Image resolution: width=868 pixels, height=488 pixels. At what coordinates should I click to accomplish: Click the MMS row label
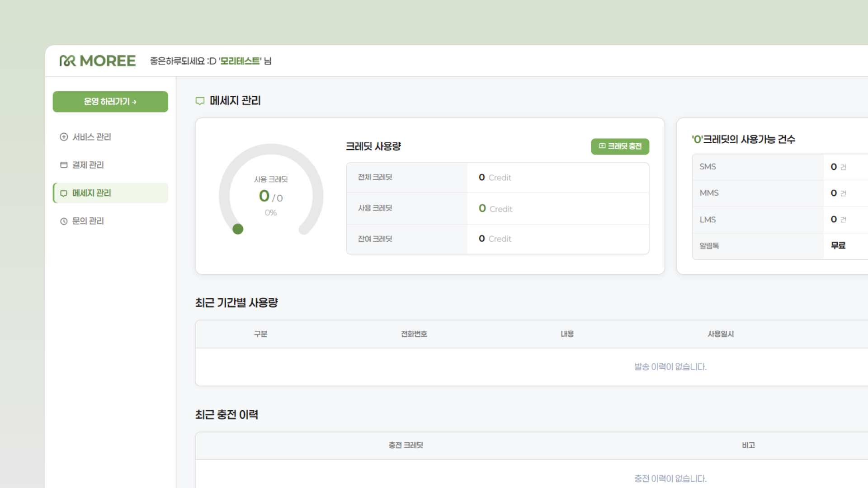click(709, 193)
